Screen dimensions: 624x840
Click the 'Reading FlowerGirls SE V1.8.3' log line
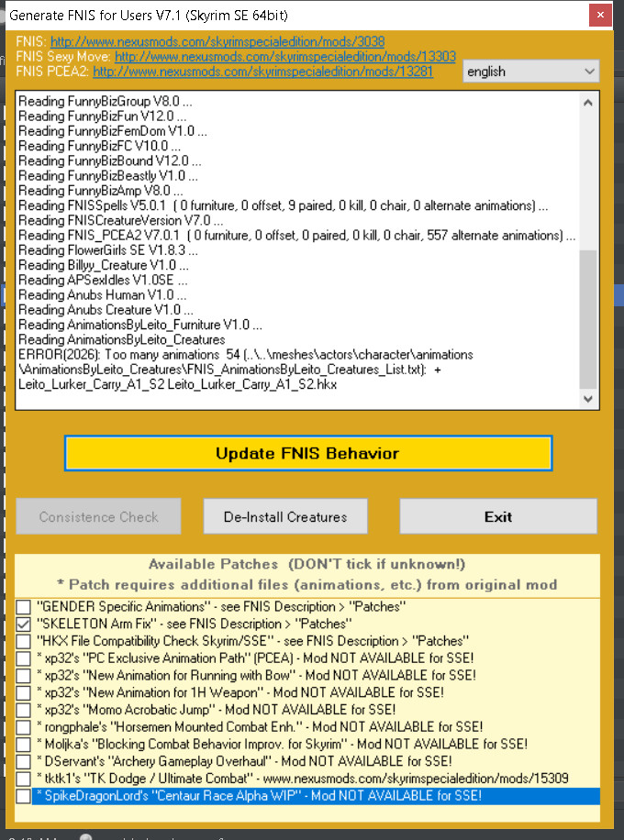tap(107, 250)
